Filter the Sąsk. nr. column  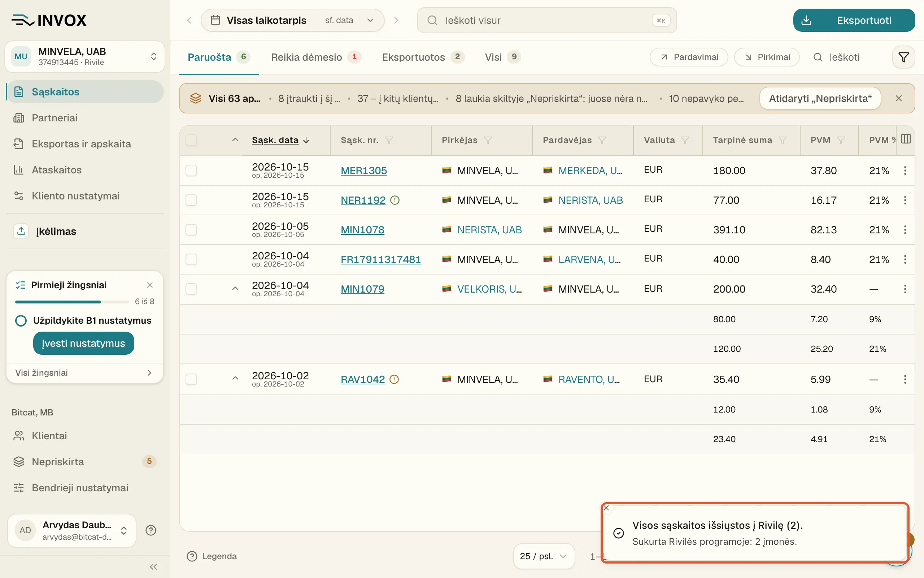click(x=389, y=140)
